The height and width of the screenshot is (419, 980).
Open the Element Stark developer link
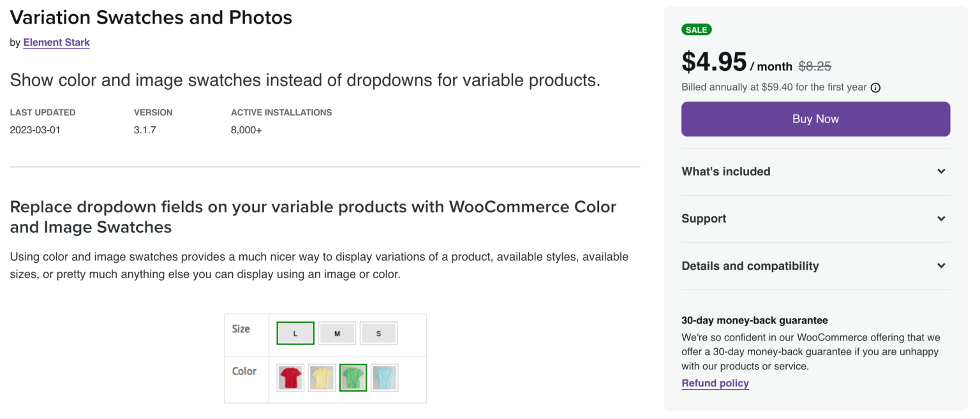point(56,42)
